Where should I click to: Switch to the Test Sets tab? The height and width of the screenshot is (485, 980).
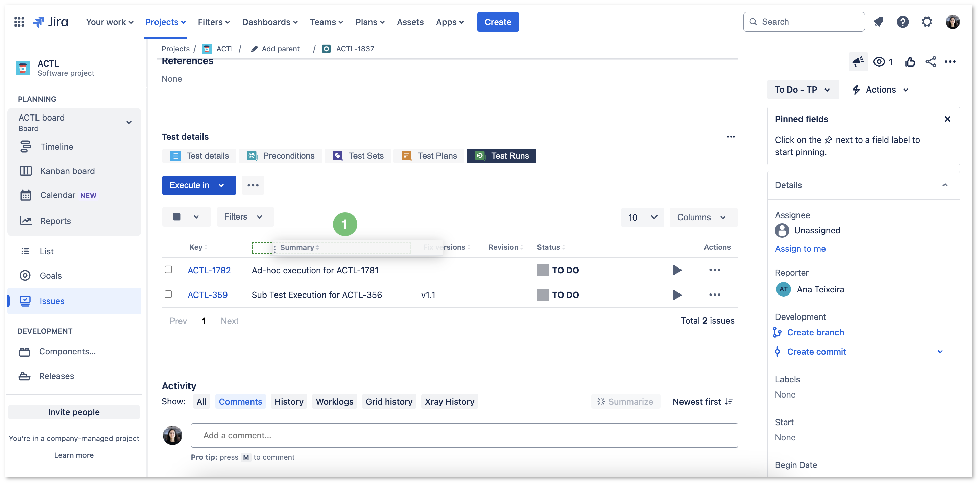tap(358, 156)
